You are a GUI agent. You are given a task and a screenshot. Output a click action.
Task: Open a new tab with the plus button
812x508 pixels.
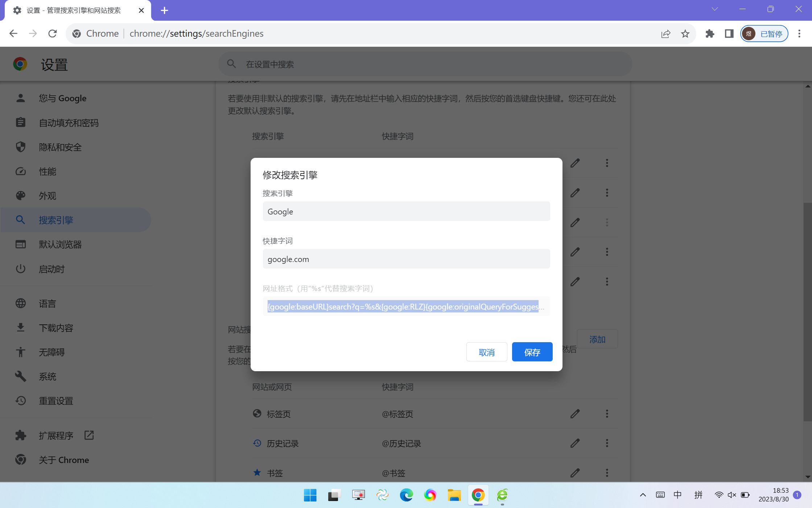click(x=165, y=11)
